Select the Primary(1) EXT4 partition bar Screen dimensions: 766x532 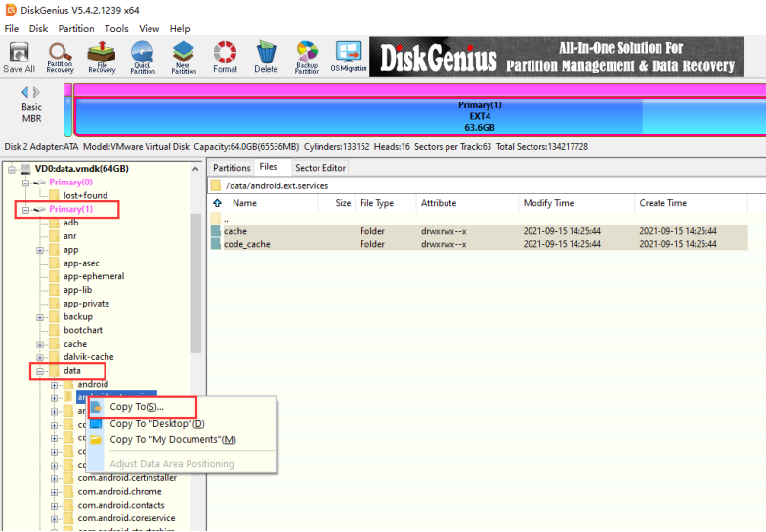[x=420, y=116]
